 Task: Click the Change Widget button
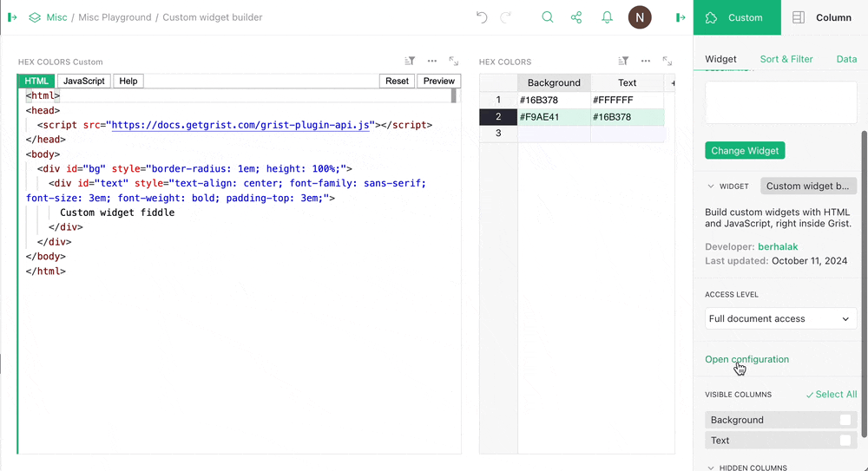pos(745,151)
